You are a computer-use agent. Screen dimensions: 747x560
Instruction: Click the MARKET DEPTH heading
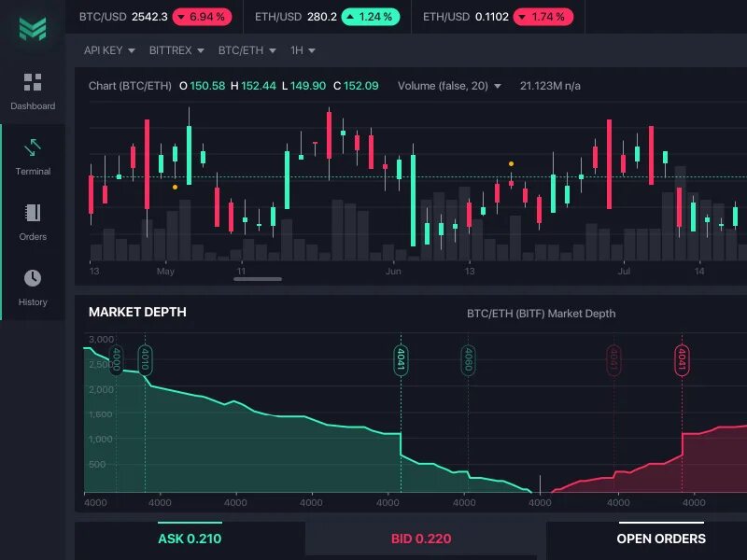(137, 312)
